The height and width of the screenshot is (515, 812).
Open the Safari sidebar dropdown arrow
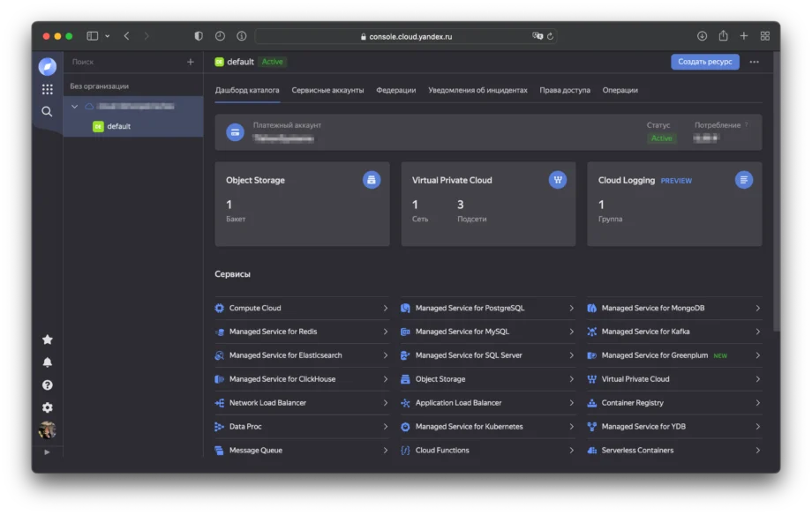coord(107,36)
